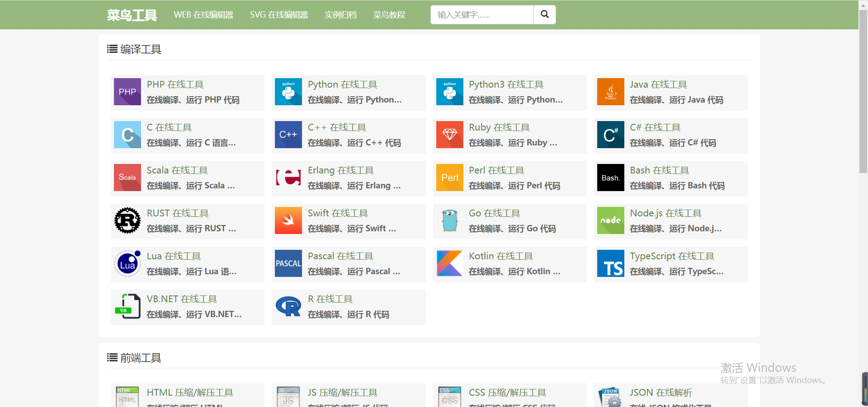This screenshot has width=868, height=407.
Task: Open Scala 在线工具 title link
Action: [x=177, y=170]
